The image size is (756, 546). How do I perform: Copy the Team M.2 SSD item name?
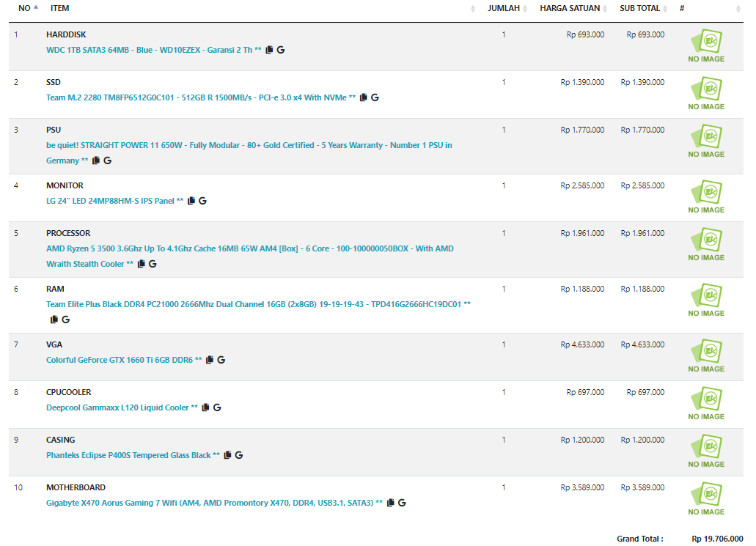click(x=364, y=97)
